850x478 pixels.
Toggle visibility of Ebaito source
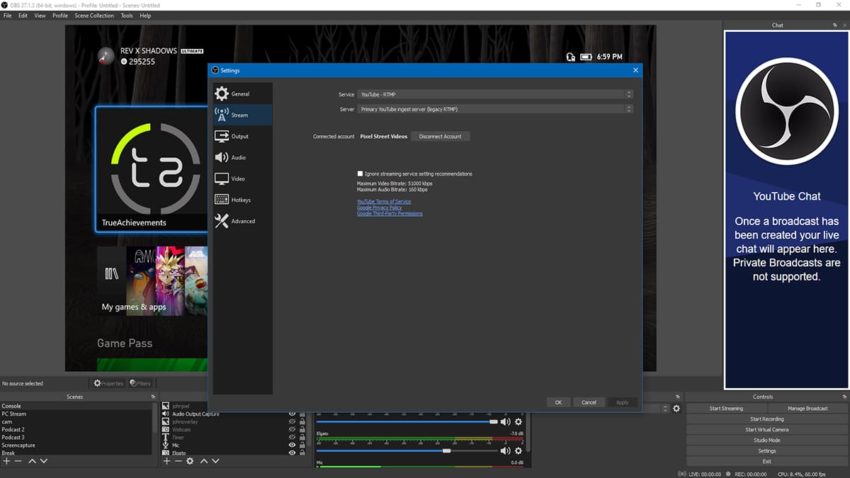292,453
